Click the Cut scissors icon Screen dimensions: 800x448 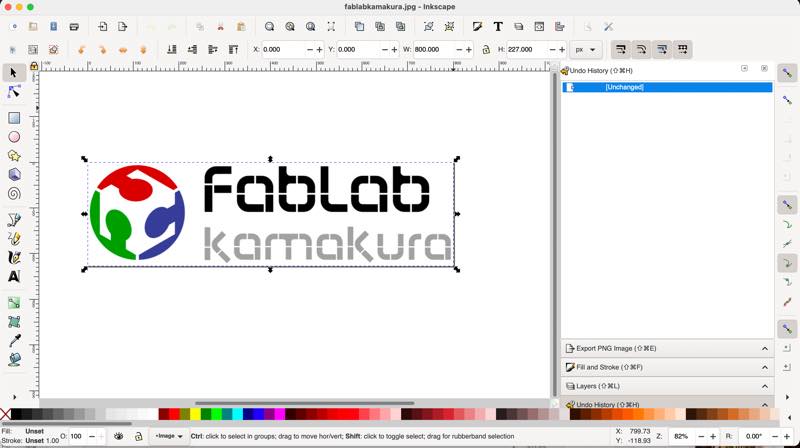coord(221,27)
